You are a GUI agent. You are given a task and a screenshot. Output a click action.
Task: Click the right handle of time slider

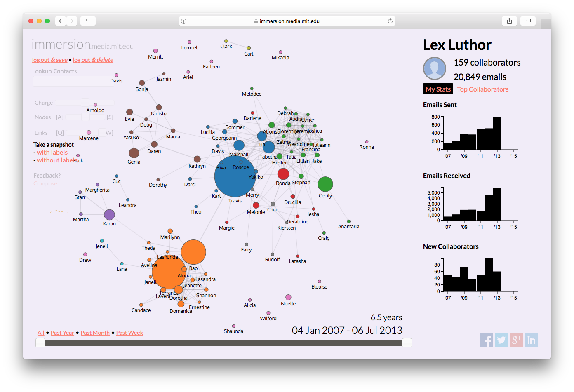click(x=407, y=343)
